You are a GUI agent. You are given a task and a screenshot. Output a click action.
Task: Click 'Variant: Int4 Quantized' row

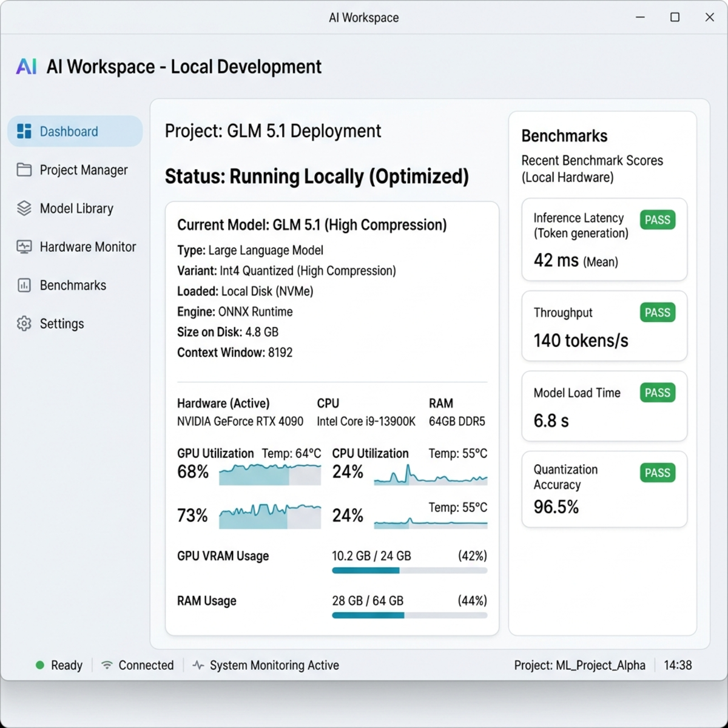pos(286,271)
